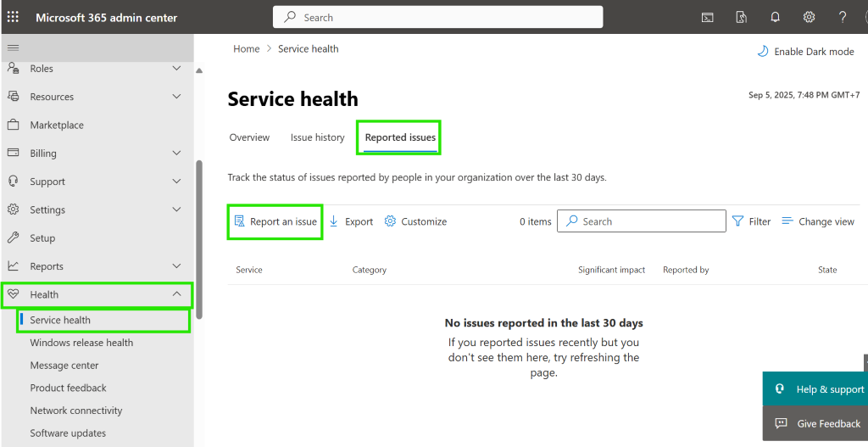The width and height of the screenshot is (868, 447).
Task: Click the Billing card icon
Action: tap(14, 153)
